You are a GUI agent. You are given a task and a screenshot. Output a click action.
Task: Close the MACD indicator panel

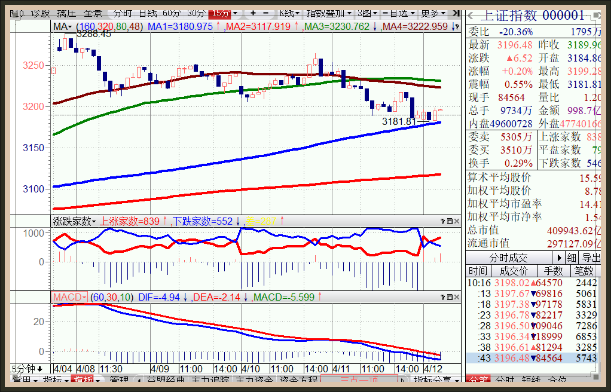coord(457,297)
